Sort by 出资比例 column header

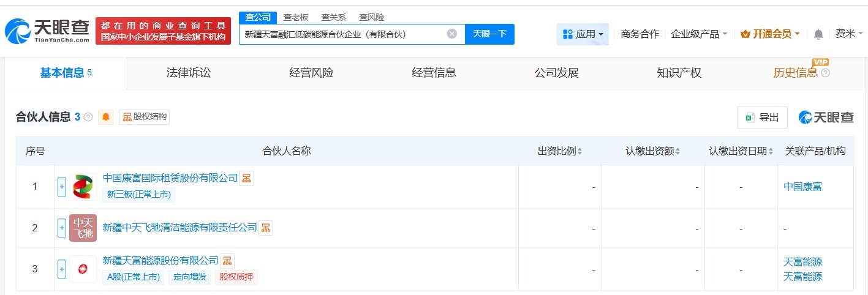[560, 151]
